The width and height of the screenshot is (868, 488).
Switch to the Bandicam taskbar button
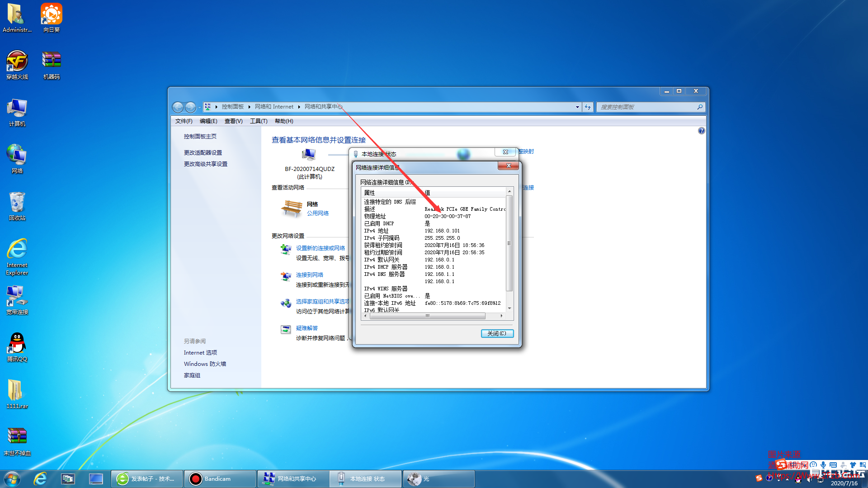point(220,479)
